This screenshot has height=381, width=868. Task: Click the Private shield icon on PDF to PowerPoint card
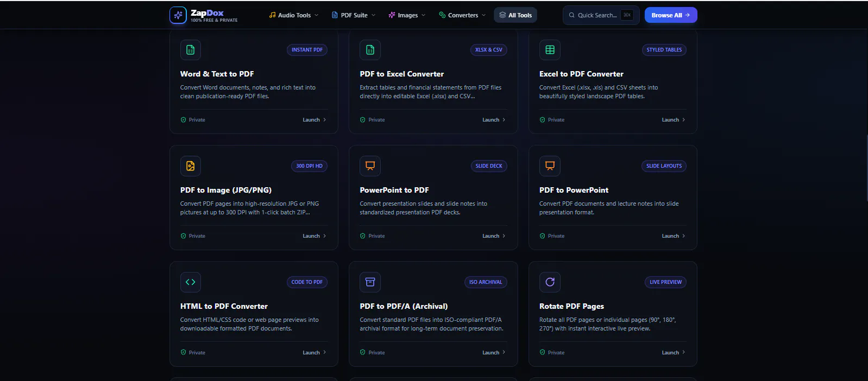click(542, 236)
